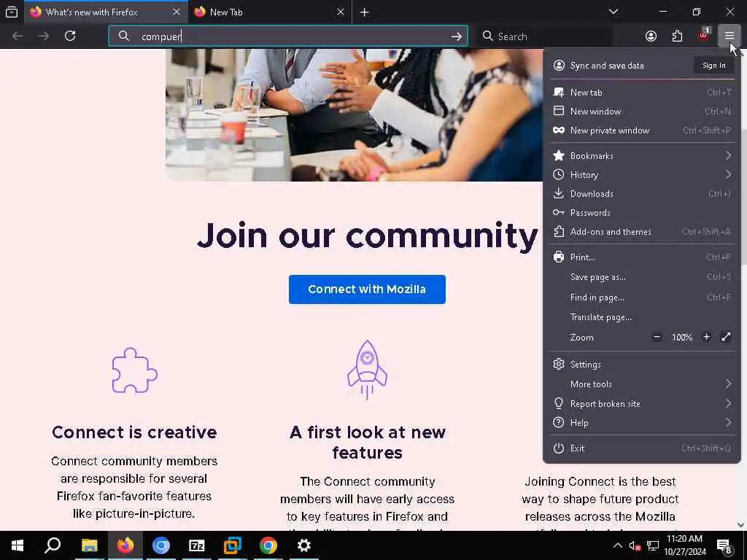Click the browser back arrow
The height and width of the screenshot is (560, 747).
click(x=18, y=36)
